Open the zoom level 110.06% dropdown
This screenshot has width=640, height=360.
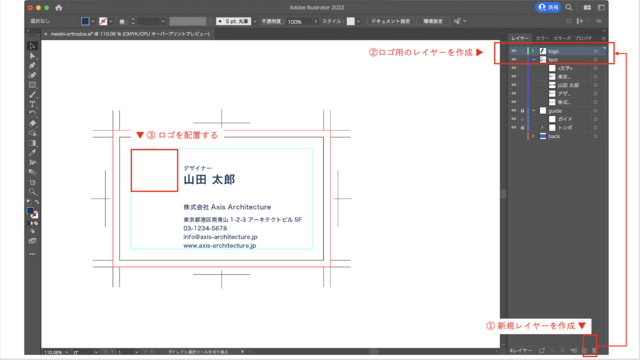pos(67,352)
